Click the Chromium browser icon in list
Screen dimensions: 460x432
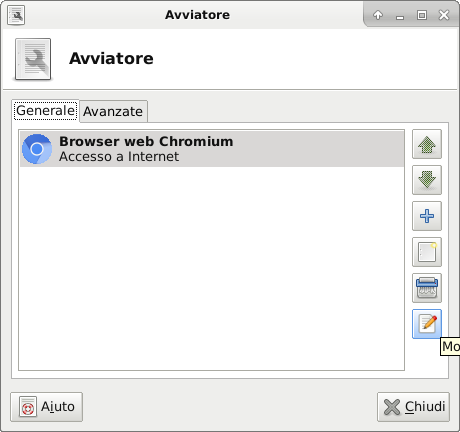coord(37,149)
